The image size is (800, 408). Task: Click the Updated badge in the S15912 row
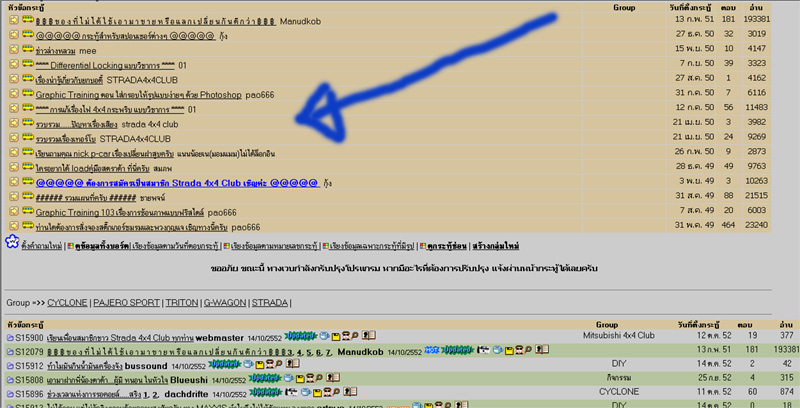(224, 364)
